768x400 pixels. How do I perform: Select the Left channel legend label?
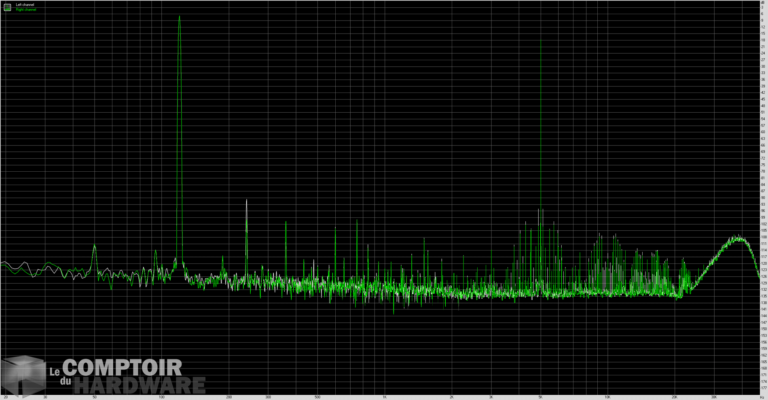point(24,5)
